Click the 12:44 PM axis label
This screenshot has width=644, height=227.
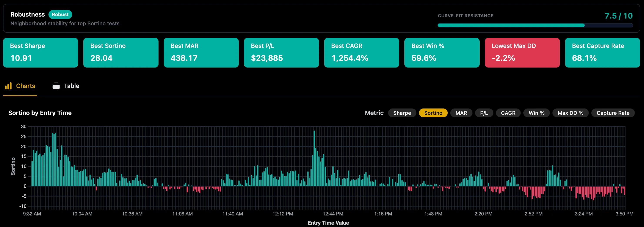pos(333,214)
